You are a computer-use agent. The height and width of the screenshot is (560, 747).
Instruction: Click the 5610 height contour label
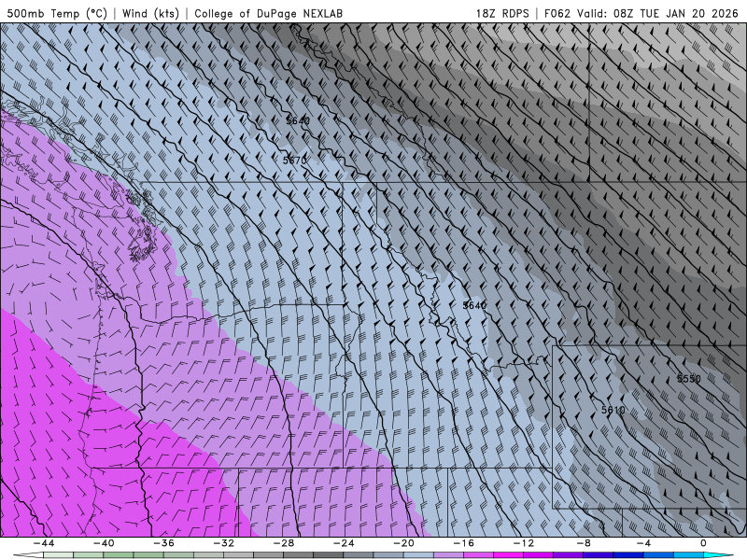pos(613,410)
